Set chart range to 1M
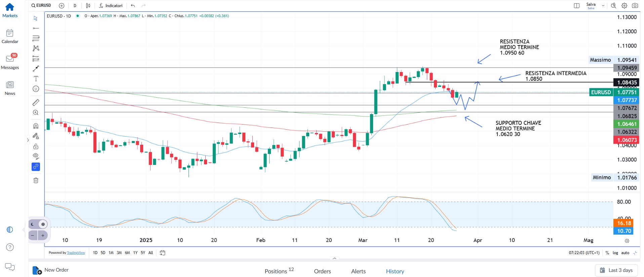Screen dimensions: 644x277 (x=111, y=253)
